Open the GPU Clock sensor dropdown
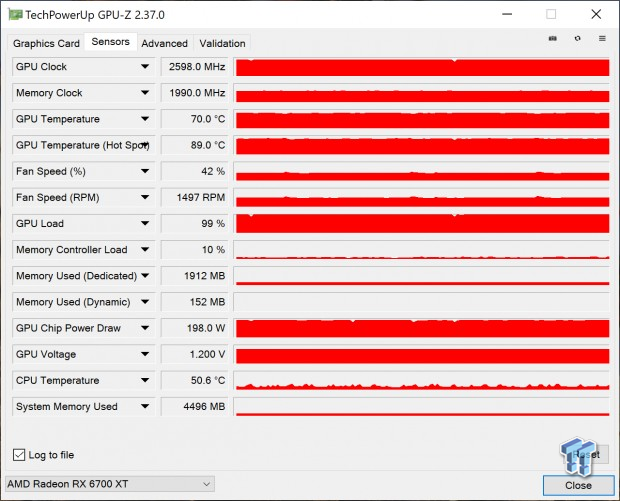 [x=145, y=66]
